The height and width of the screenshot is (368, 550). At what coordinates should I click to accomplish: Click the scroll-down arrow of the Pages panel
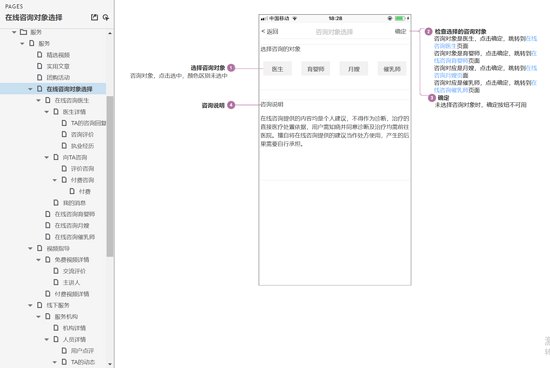click(x=110, y=364)
